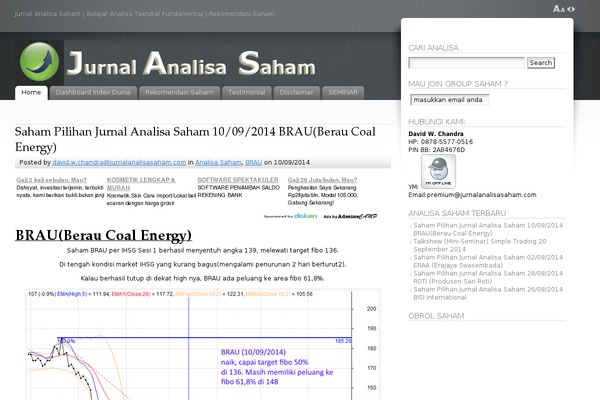Click Jurnal Analisa Saham top tagline text

click(144, 14)
